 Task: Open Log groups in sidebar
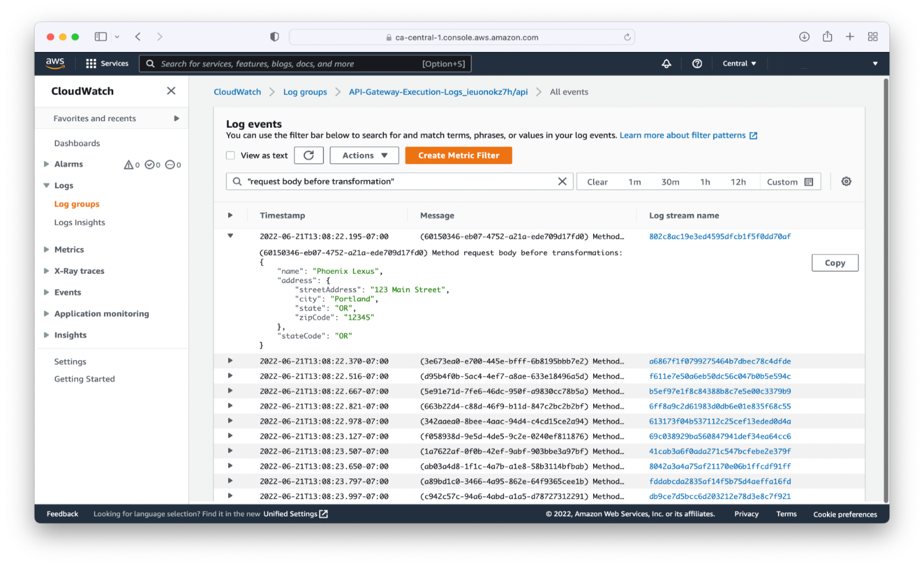pos(77,204)
